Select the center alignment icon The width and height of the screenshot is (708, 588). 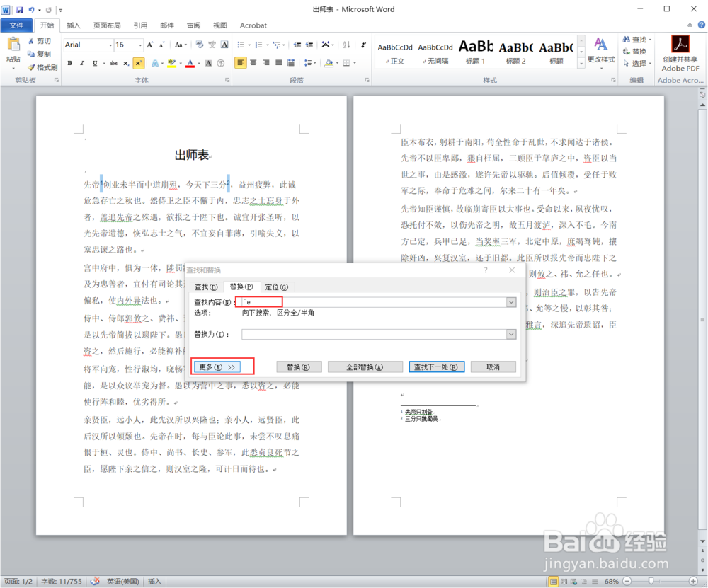pos(253,62)
